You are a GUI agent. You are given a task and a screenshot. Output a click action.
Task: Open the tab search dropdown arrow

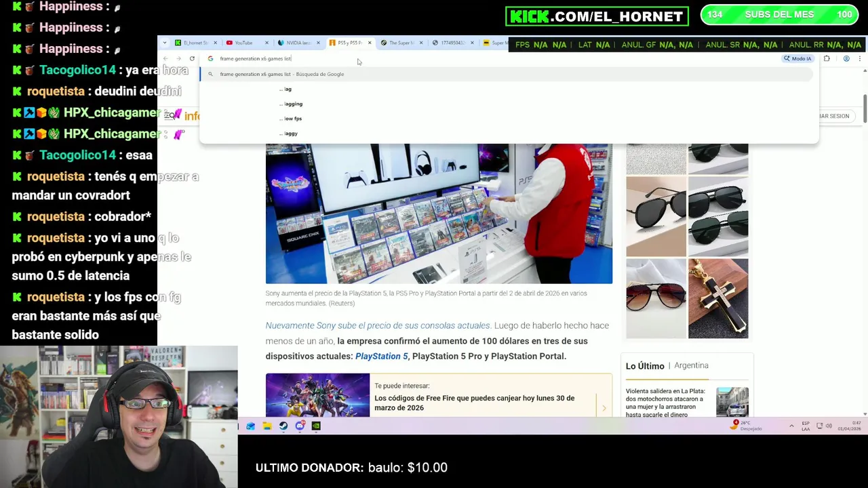click(165, 43)
